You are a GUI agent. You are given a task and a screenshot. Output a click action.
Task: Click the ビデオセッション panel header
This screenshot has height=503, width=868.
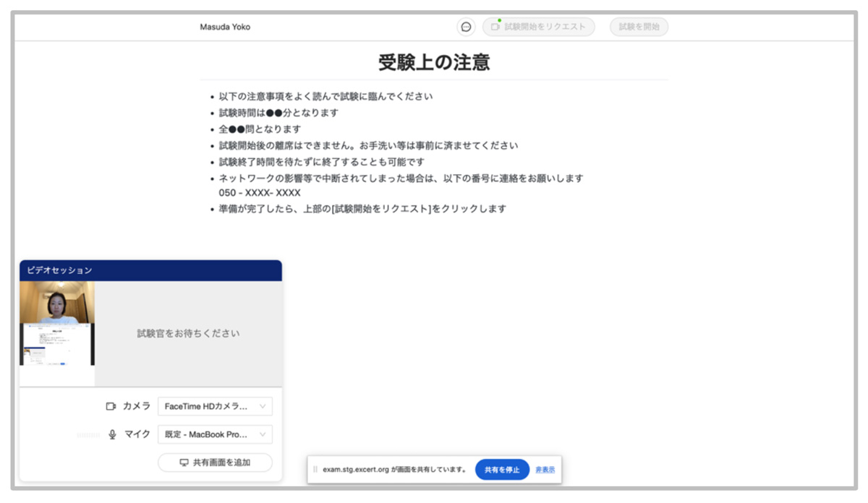point(150,270)
